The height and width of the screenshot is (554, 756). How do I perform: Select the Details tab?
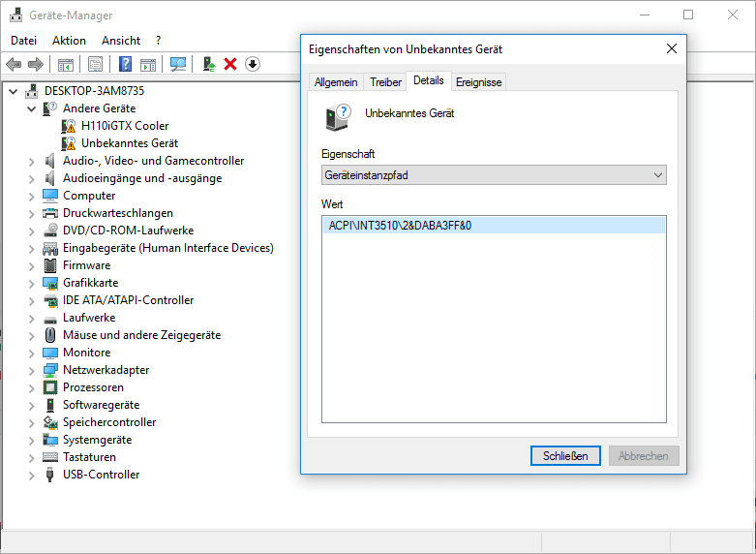(429, 80)
